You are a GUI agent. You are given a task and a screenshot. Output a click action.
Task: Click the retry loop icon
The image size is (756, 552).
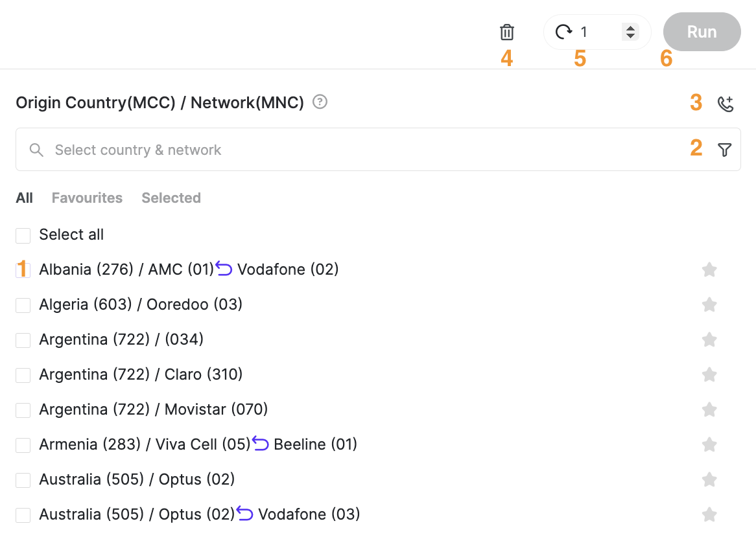(565, 31)
